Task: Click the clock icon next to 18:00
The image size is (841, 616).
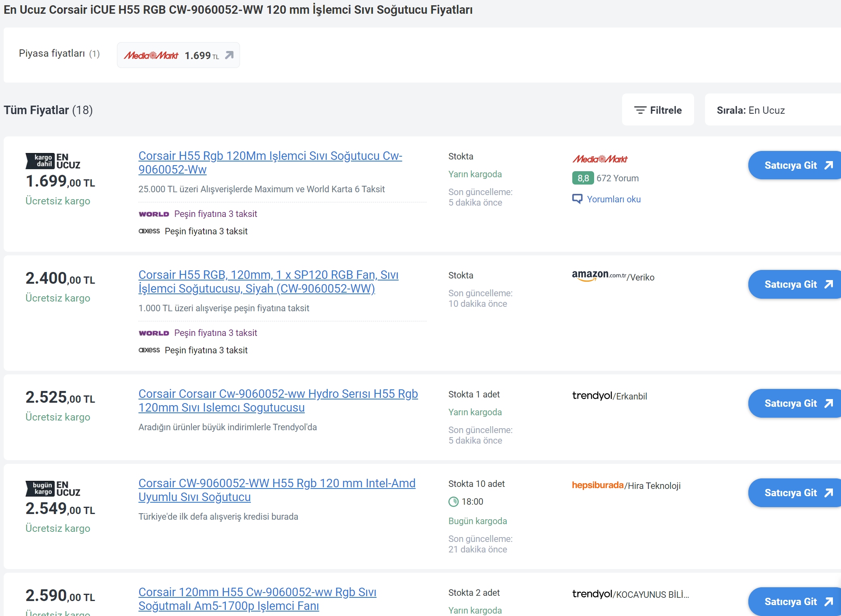Action: tap(453, 502)
